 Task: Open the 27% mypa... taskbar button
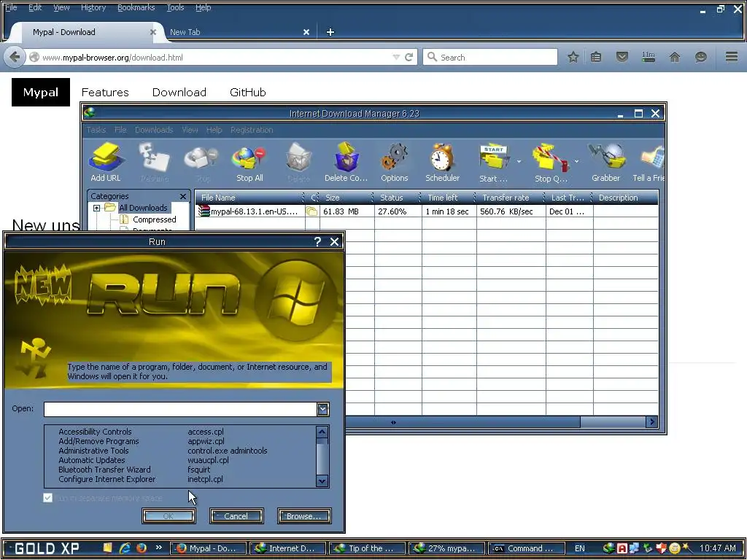446,548
